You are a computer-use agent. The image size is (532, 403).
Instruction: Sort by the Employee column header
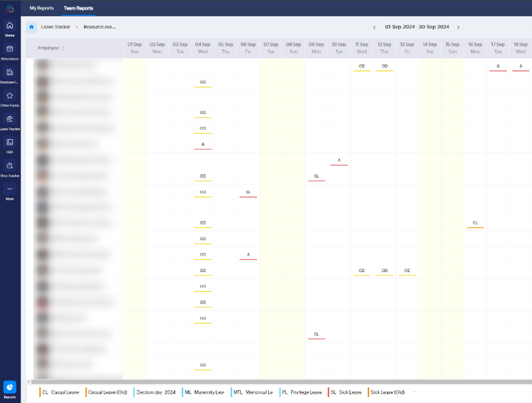(x=51, y=48)
